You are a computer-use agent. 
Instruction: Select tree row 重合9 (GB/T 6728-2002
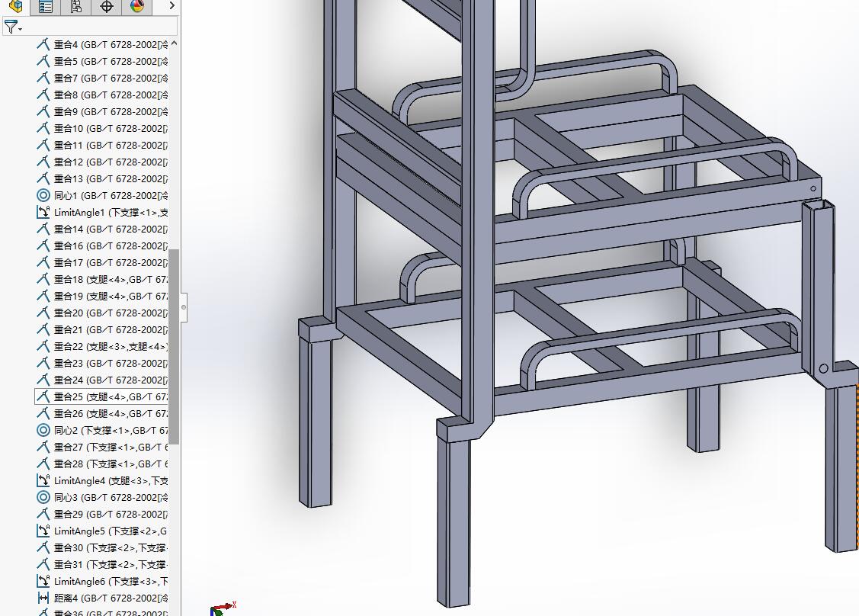coord(102,112)
